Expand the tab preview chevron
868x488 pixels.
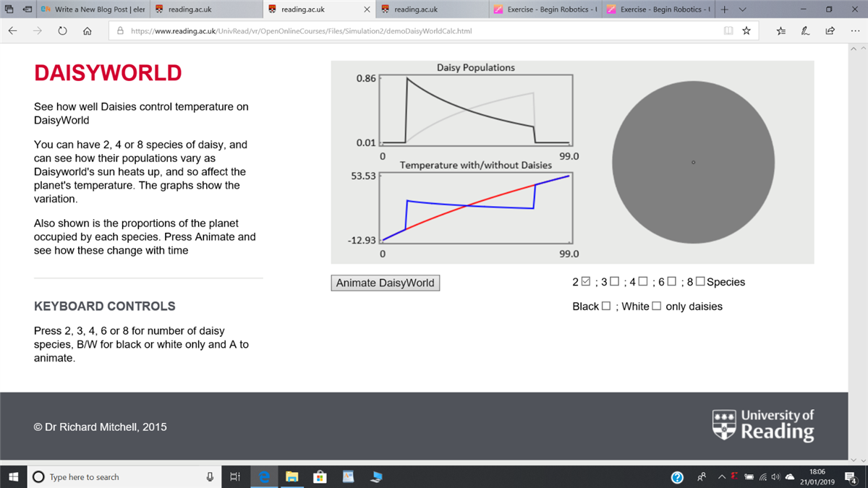click(x=742, y=9)
